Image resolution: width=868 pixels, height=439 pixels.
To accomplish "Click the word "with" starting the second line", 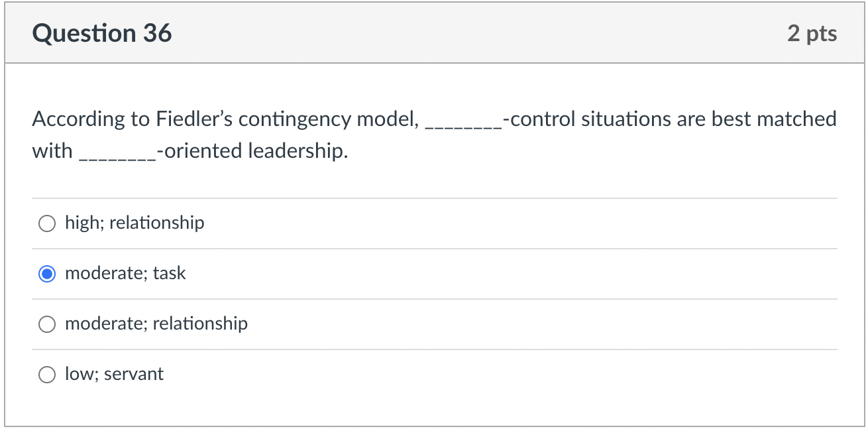I will pyautogui.click(x=52, y=151).
